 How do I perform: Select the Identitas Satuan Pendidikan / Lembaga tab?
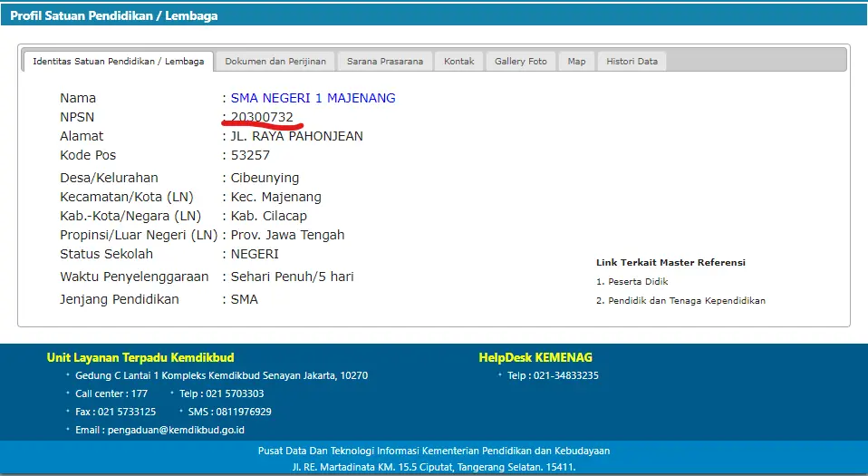pyautogui.click(x=119, y=61)
